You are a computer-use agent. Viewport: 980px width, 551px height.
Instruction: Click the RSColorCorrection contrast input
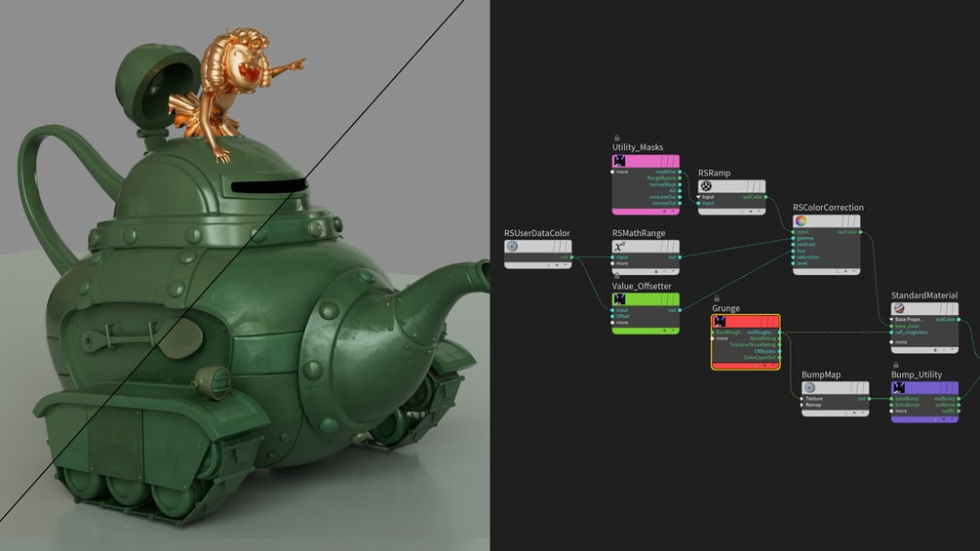coord(794,244)
